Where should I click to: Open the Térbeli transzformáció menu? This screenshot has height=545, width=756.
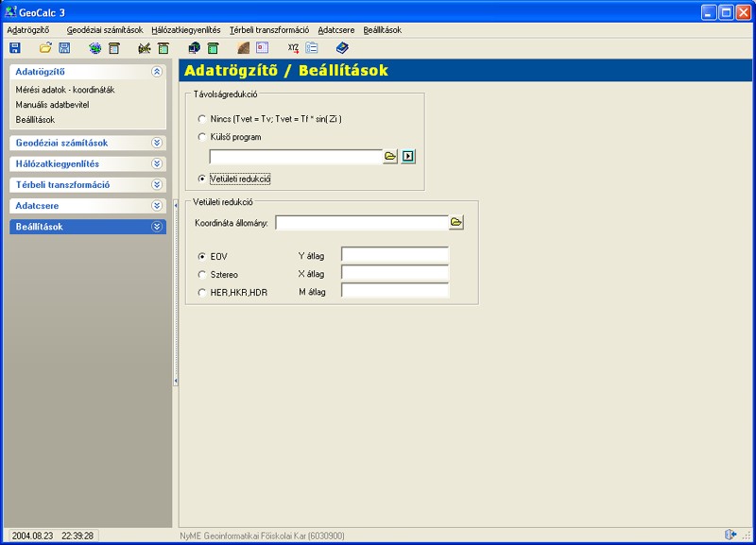(x=269, y=30)
